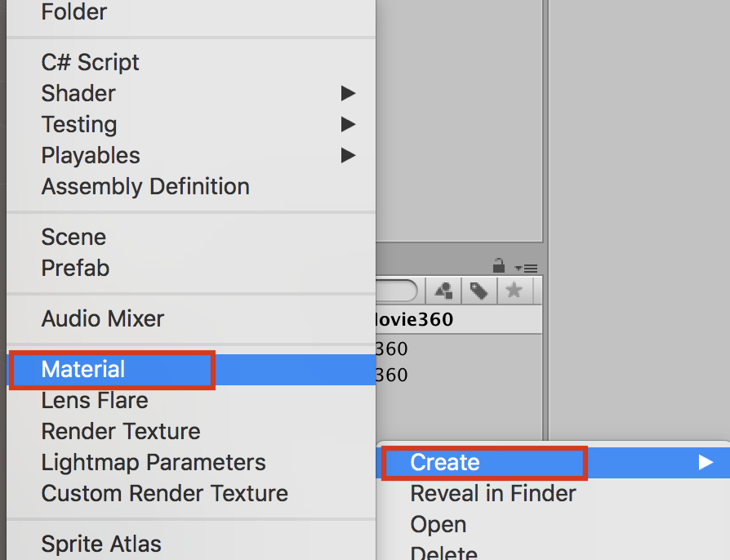The height and width of the screenshot is (560, 730).
Task: Choose Audio Mixer entry
Action: 103,319
